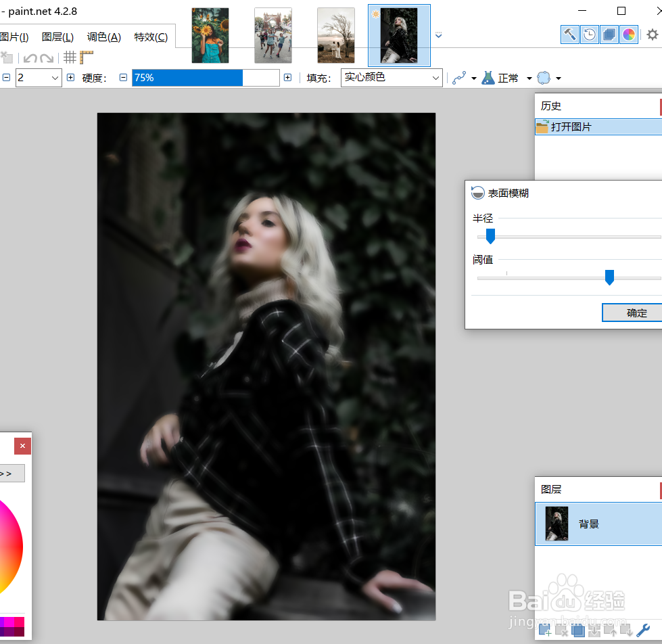The height and width of the screenshot is (644, 662).
Task: Toggle the pixel grid icon
Action: click(70, 57)
